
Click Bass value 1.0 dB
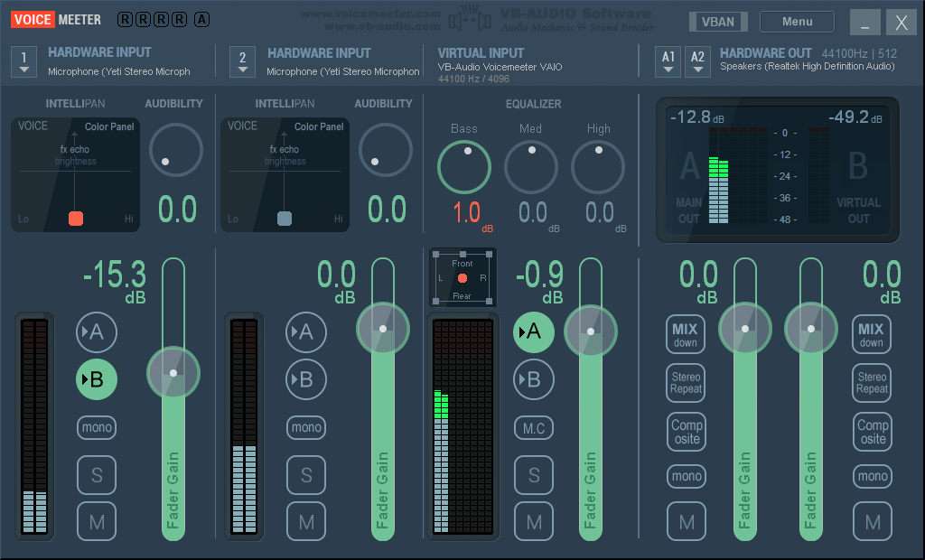(472, 215)
